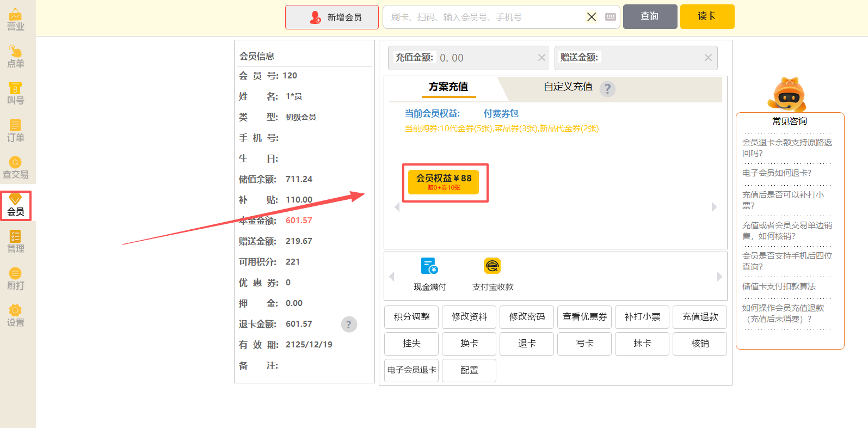Switch to 自定义充值 tab

(x=568, y=87)
